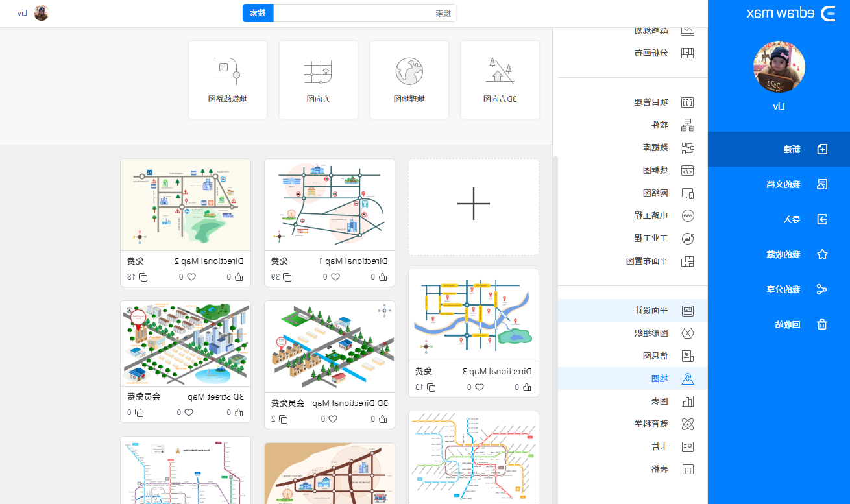Select the 图形组织 category icon
This screenshot has height=504, width=850.
688,333
